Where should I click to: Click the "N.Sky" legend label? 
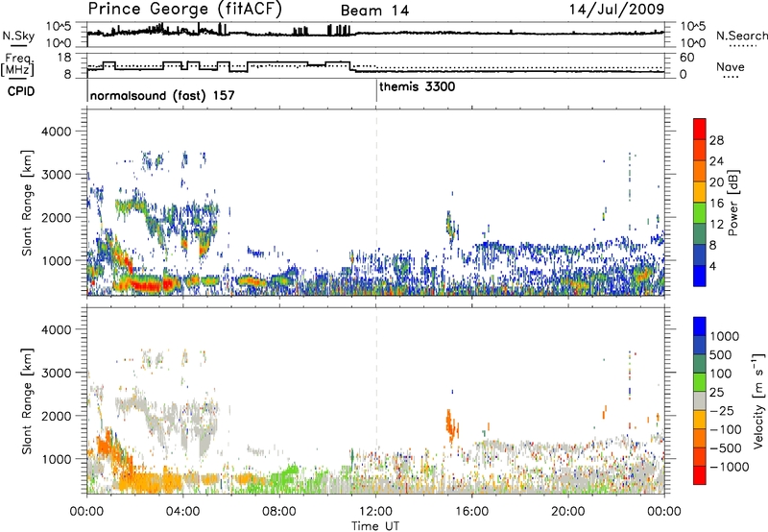tap(18, 36)
